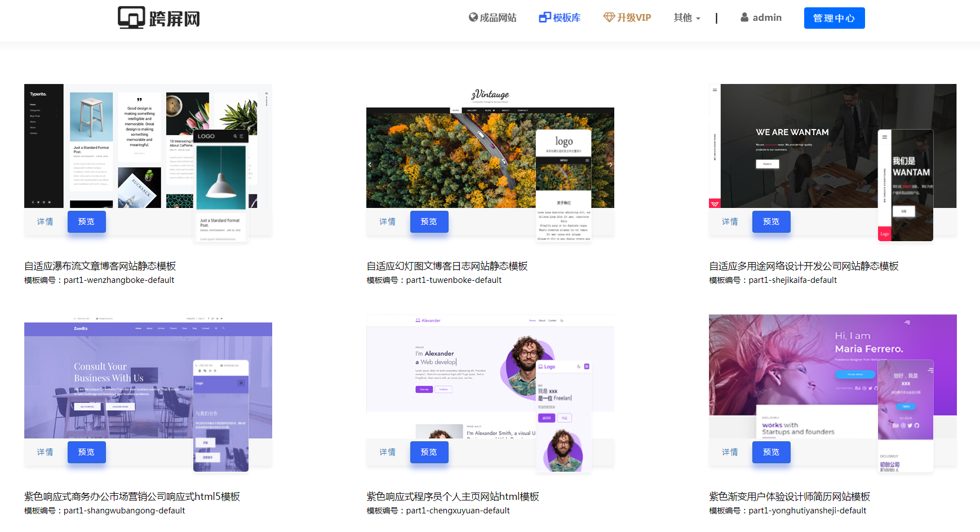This screenshot has width=980, height=532.
Task: Go to the 升级VIP page
Action: (x=633, y=18)
